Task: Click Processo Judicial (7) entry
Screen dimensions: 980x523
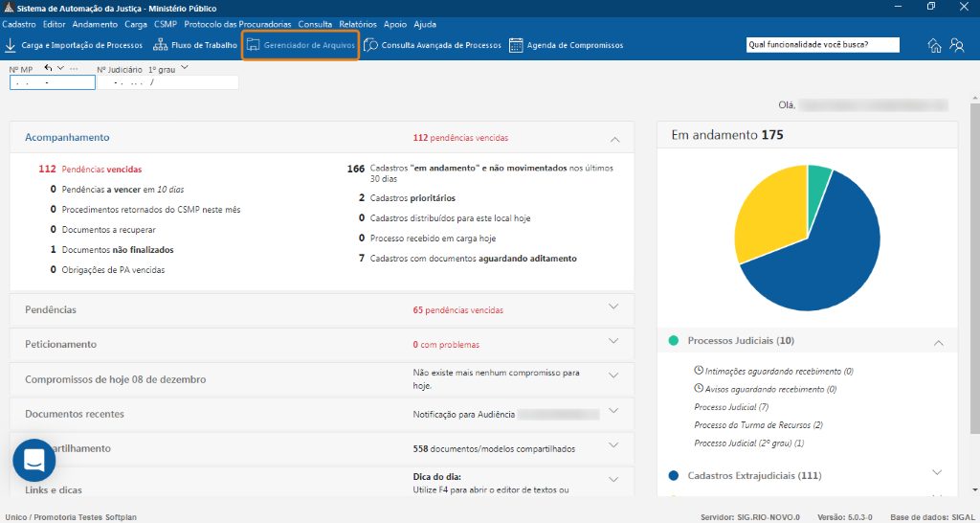Action: tap(731, 407)
